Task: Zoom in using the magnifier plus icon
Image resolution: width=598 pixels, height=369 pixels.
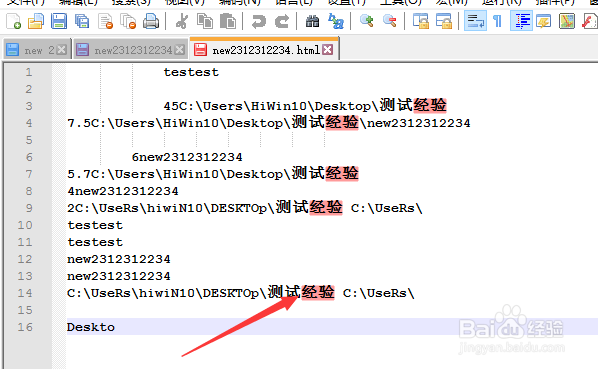Action: 367,21
